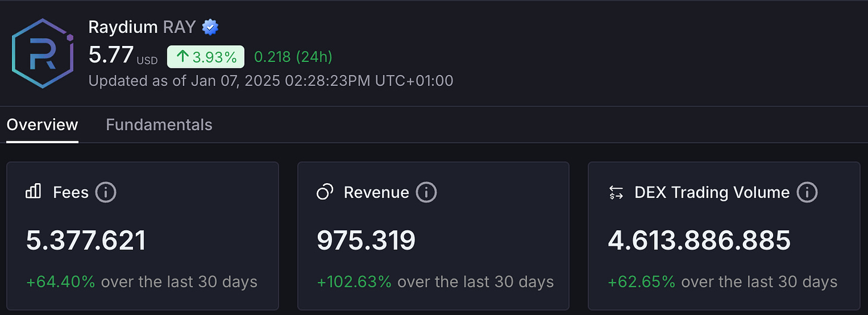Click the Fees value 5.377.621
Screen dimensions: 868x315
(86, 240)
